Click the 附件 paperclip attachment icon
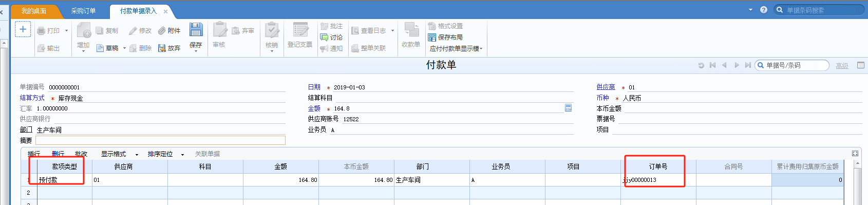This screenshot has height=205, width=868. (162, 31)
